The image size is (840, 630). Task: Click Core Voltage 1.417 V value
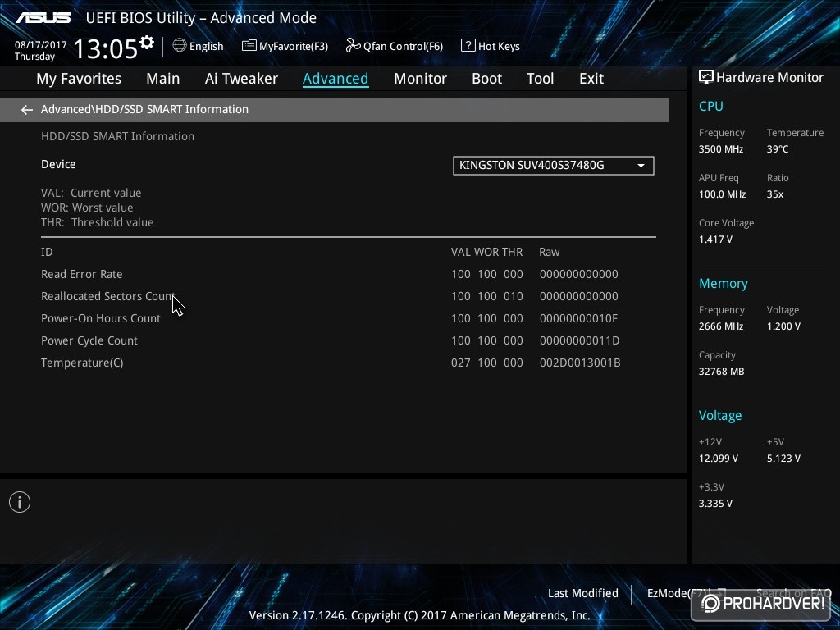(715, 240)
